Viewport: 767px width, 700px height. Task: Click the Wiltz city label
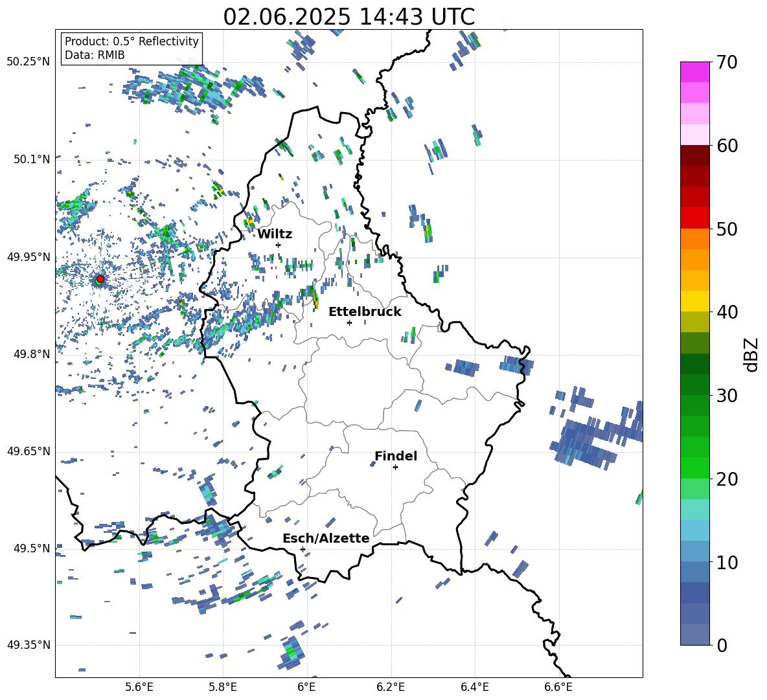coord(275,234)
